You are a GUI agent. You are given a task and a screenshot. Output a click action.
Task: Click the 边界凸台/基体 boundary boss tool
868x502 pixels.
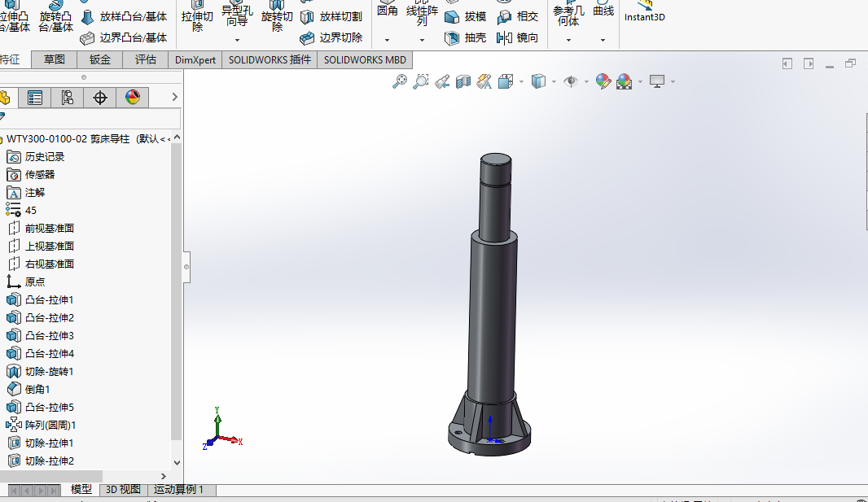pyautogui.click(x=124, y=38)
